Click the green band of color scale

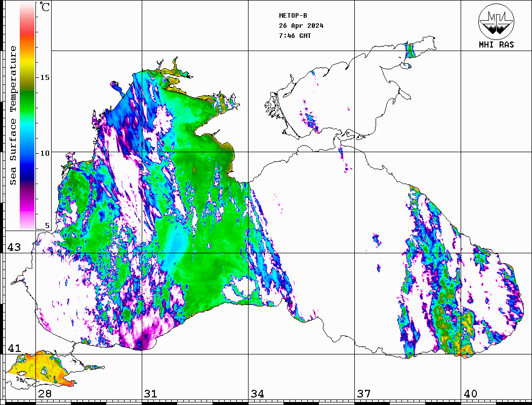click(27, 102)
